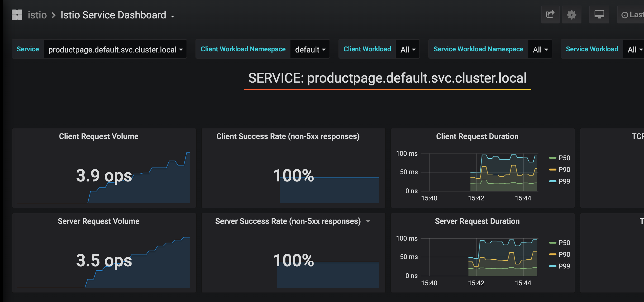Open Client Success Rate panel title menu
The height and width of the screenshot is (302, 644).
click(288, 136)
